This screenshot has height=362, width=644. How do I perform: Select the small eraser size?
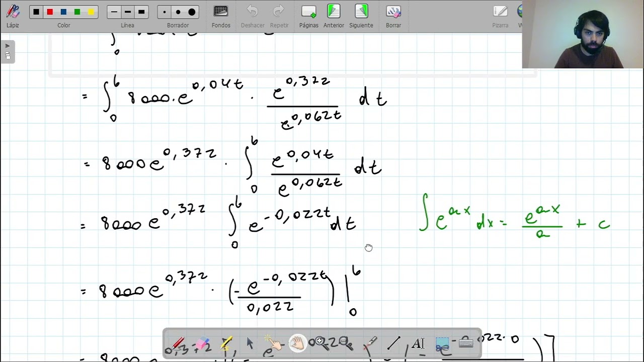[165, 12]
